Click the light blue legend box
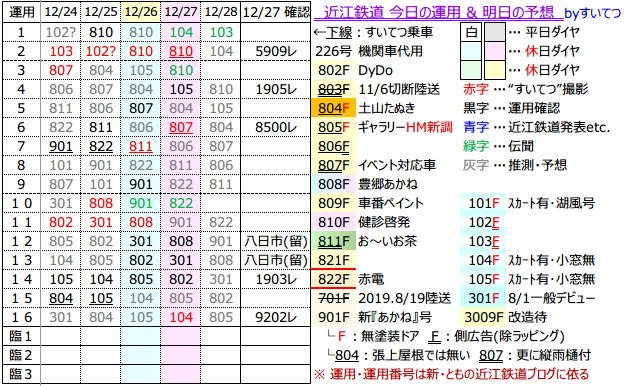Viewport: 630px width, 386px height. (x=471, y=51)
